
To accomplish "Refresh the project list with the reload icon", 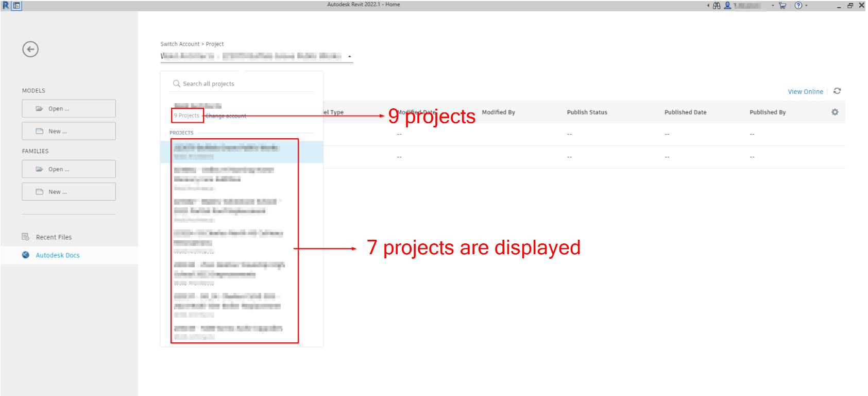I will pyautogui.click(x=837, y=91).
